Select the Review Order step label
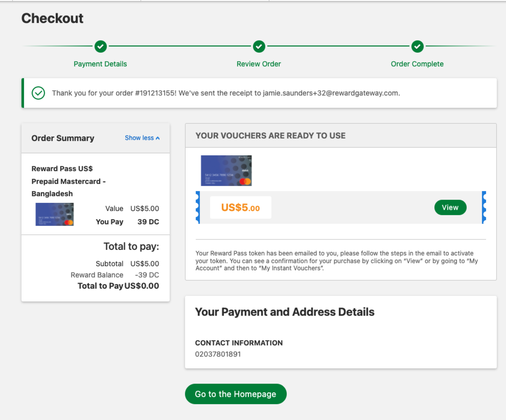The image size is (506, 420). click(259, 64)
